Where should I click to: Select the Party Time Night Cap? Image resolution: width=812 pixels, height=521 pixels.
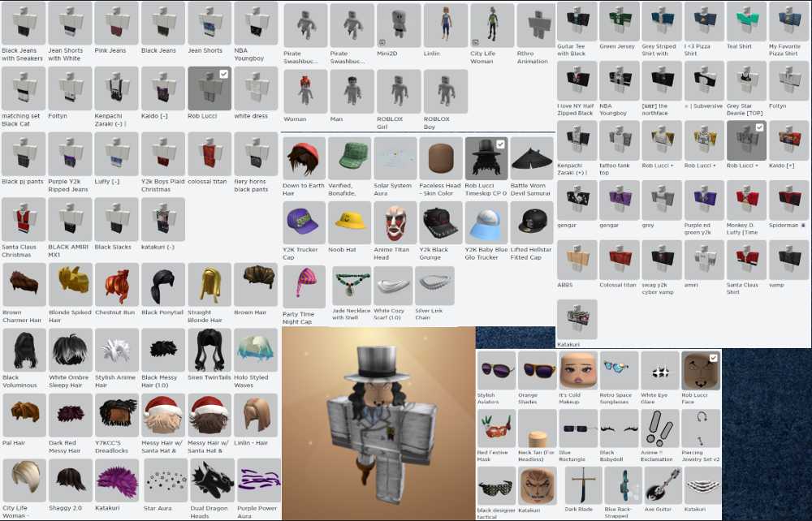pos(304,286)
